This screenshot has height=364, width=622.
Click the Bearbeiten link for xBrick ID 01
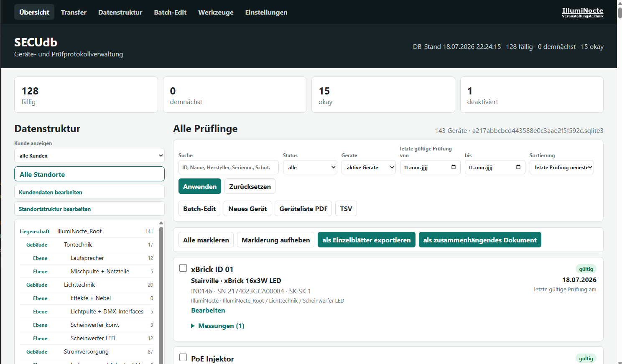click(208, 310)
